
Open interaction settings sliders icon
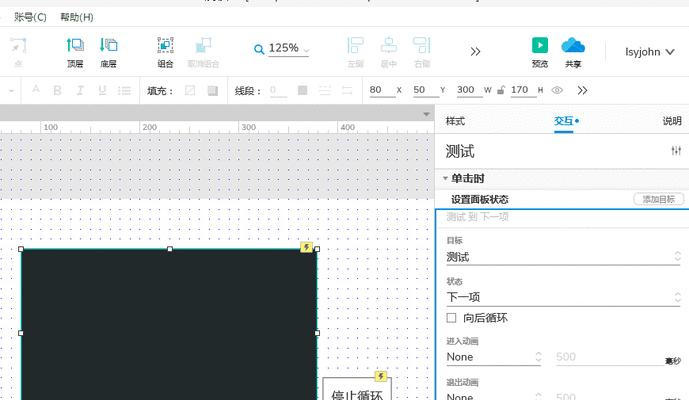coord(676,151)
